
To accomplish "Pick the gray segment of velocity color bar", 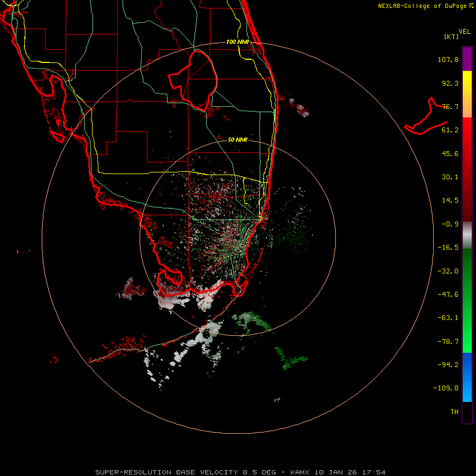I will pyautogui.click(x=467, y=235).
